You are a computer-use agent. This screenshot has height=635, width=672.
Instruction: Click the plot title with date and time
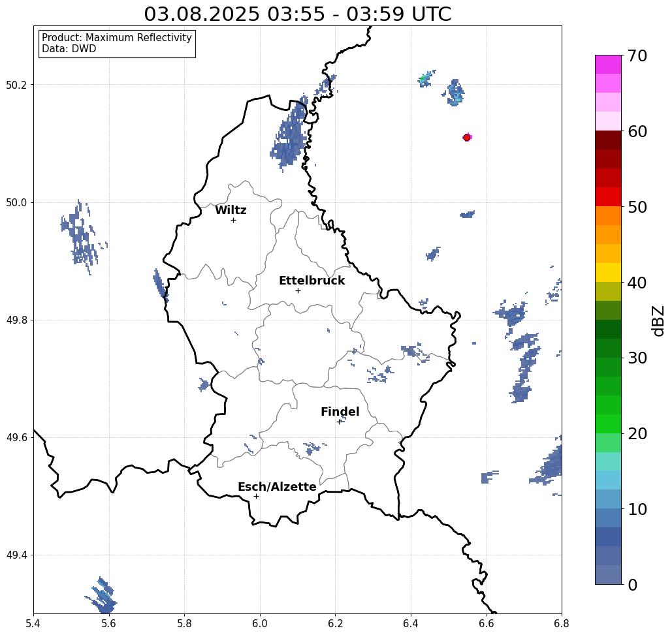point(297,14)
